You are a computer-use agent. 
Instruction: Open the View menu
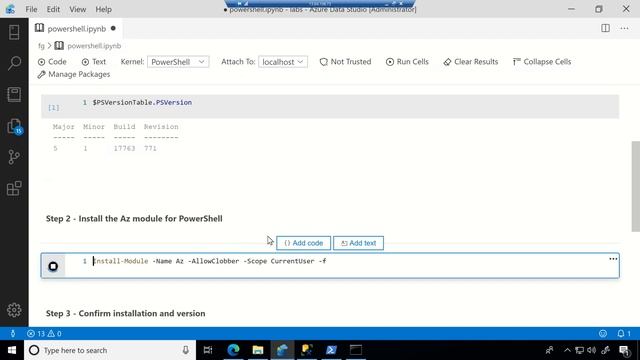coord(78,9)
